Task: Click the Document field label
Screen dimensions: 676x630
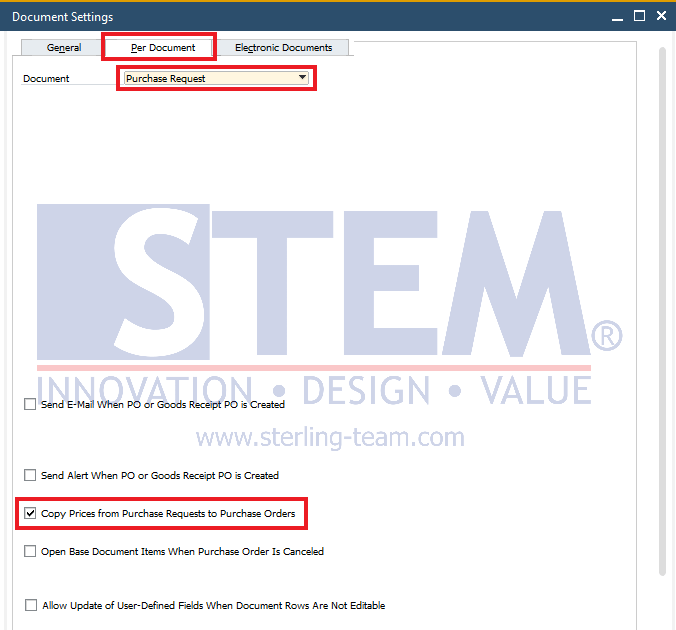Action: [x=46, y=78]
